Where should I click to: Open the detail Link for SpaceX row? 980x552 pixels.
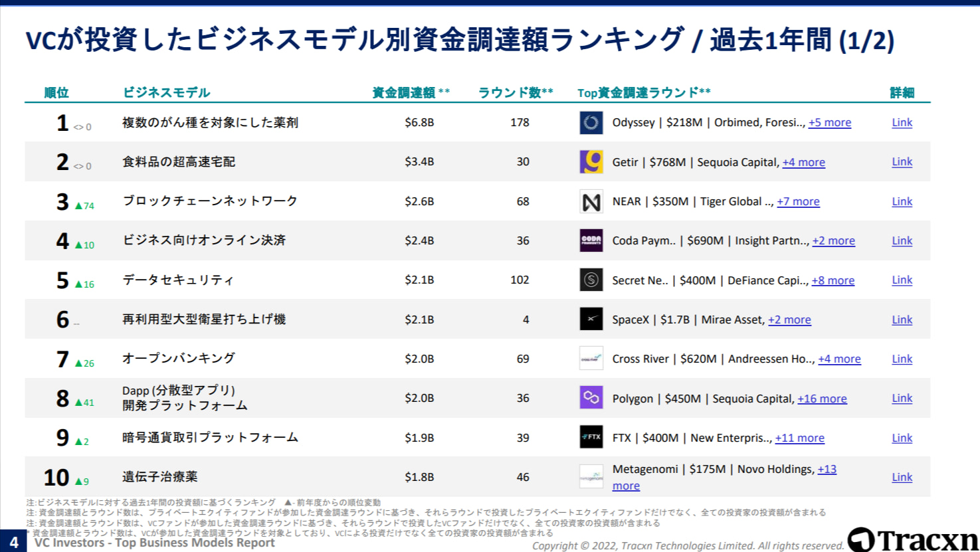click(902, 320)
